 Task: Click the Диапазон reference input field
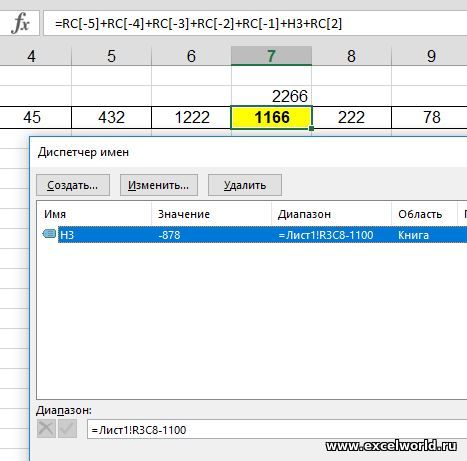tap(277, 429)
